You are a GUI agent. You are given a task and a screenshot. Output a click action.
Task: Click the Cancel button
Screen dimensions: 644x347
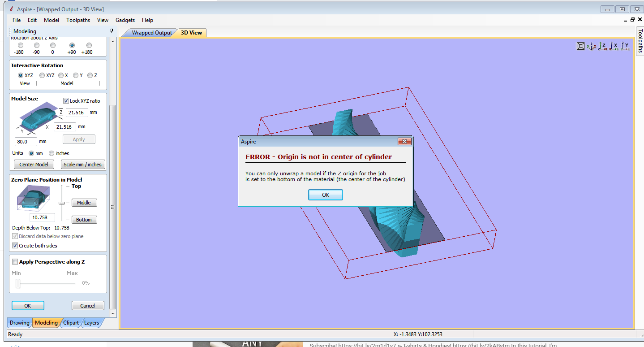click(88, 306)
